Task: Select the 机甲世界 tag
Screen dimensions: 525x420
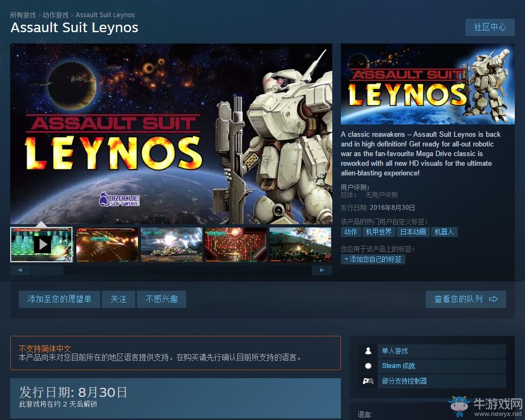Action: pyautogui.click(x=378, y=232)
